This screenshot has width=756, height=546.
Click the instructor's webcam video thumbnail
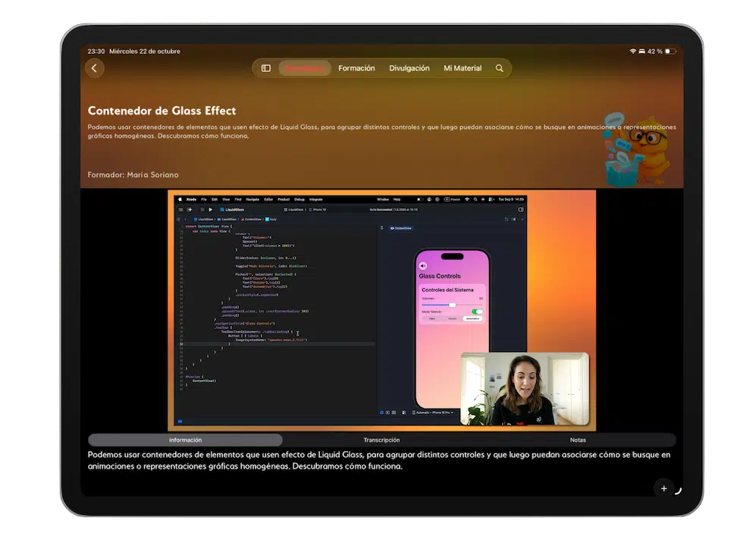[x=525, y=388]
